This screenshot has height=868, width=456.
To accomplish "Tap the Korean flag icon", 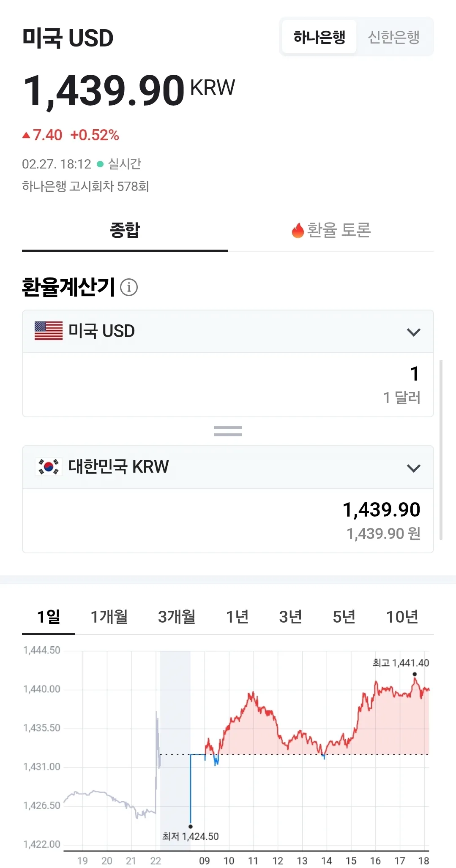I will pyautogui.click(x=49, y=467).
